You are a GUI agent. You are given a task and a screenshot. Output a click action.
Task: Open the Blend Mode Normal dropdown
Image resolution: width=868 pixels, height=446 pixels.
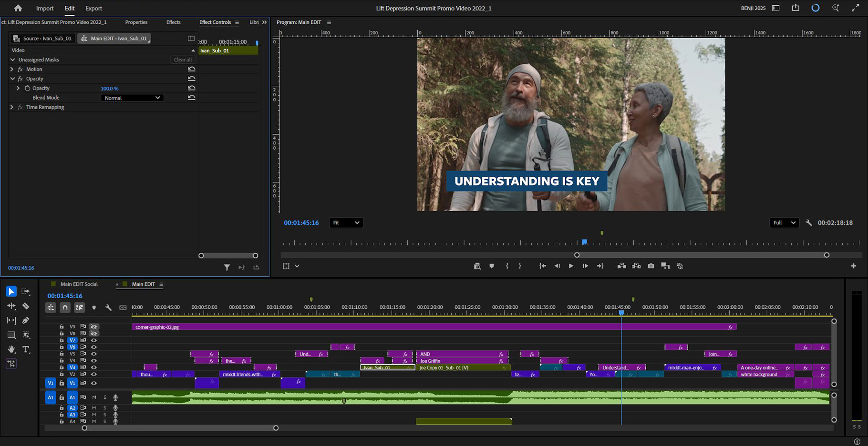click(x=132, y=98)
